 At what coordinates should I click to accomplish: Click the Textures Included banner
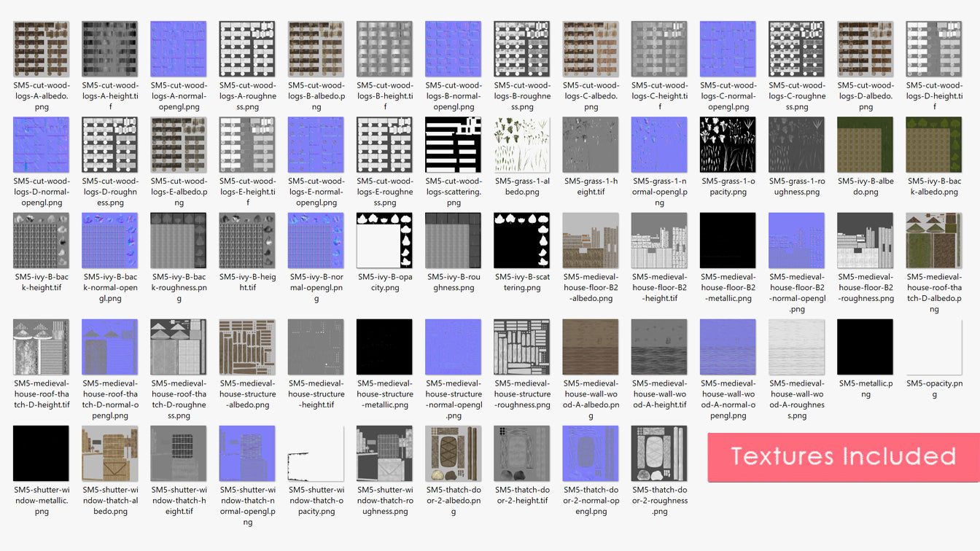[843, 457]
